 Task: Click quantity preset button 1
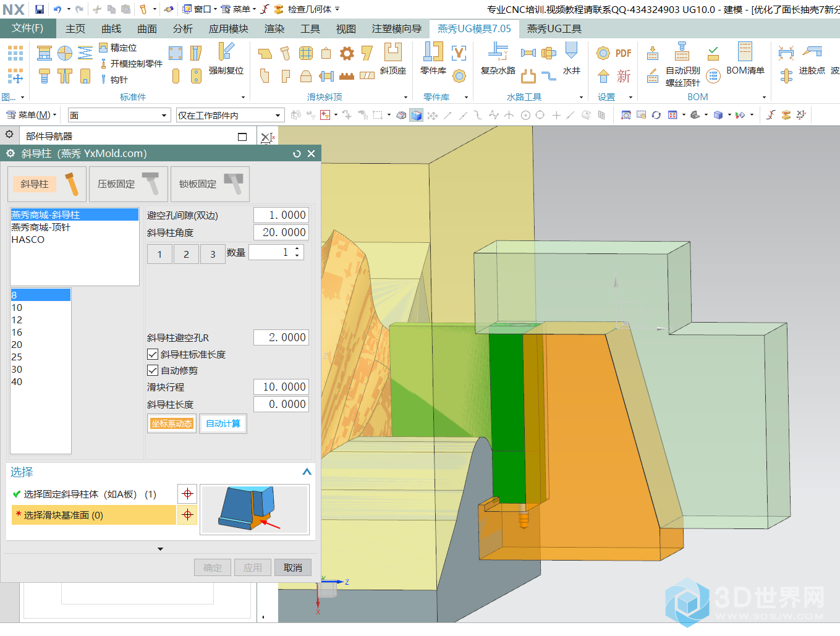click(x=159, y=254)
